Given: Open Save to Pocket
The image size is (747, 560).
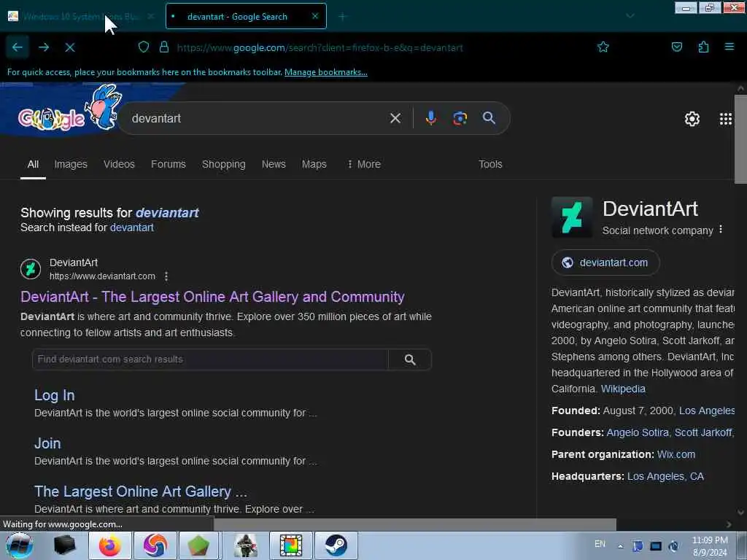Looking at the screenshot, I should tap(676, 47).
